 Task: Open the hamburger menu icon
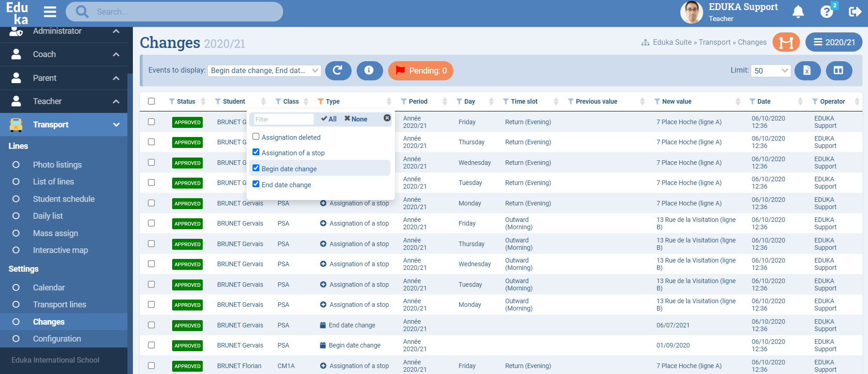(x=50, y=12)
